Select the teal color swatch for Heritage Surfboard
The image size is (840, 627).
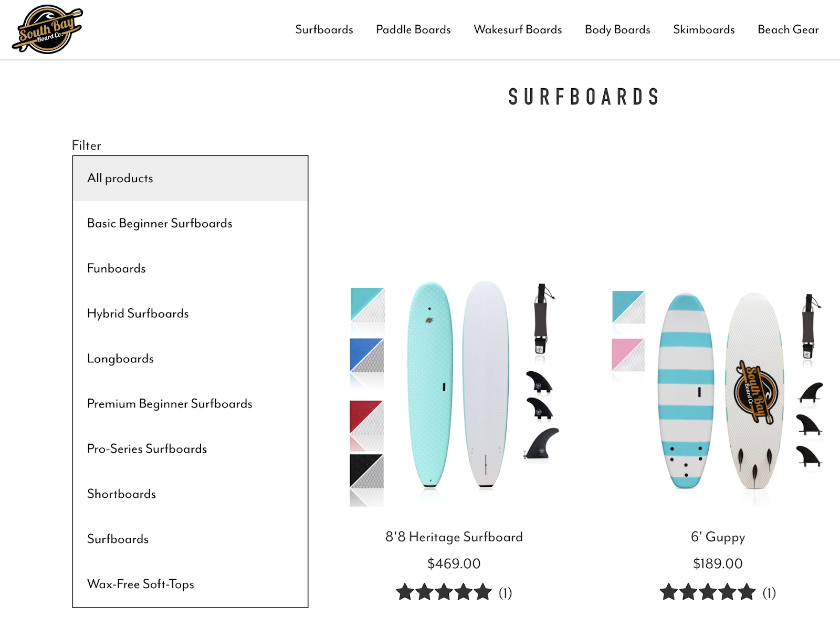[x=367, y=305]
